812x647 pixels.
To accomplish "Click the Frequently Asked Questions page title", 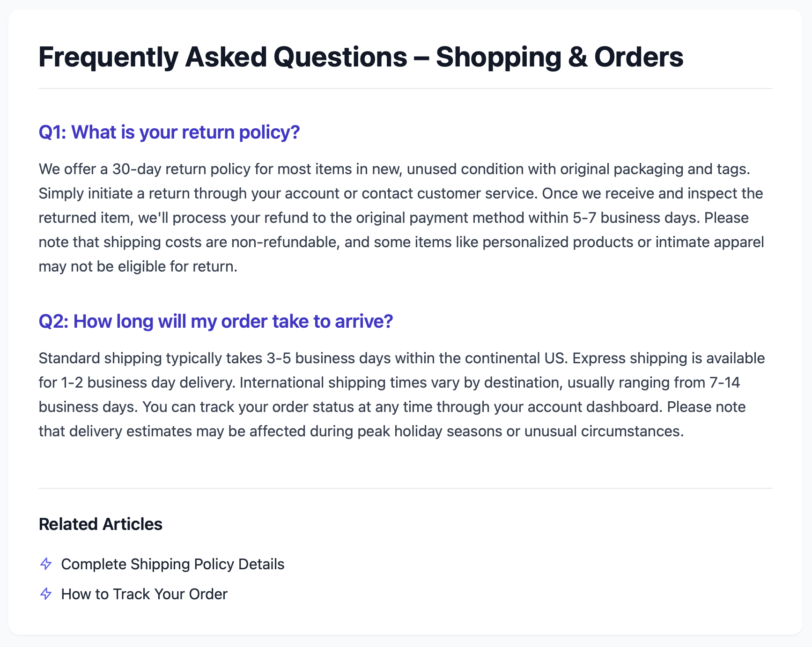I will point(361,57).
